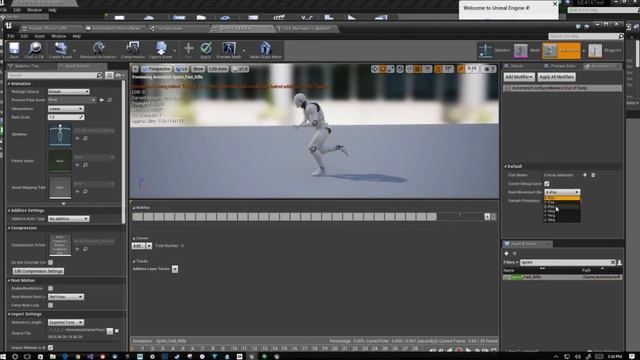Open Additive Layer Tracks dropdown arrow

point(175,269)
